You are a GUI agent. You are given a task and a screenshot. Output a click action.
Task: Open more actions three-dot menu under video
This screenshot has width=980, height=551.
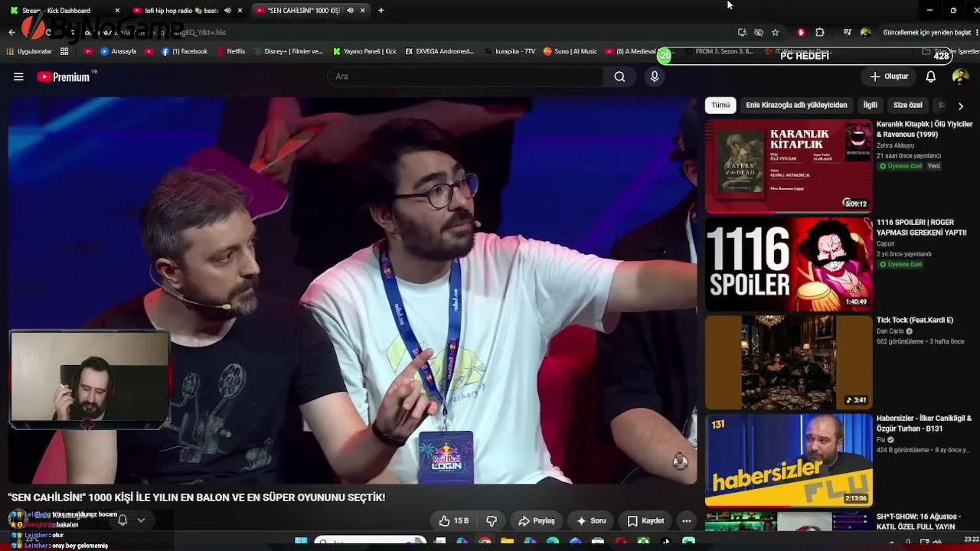pos(687,520)
